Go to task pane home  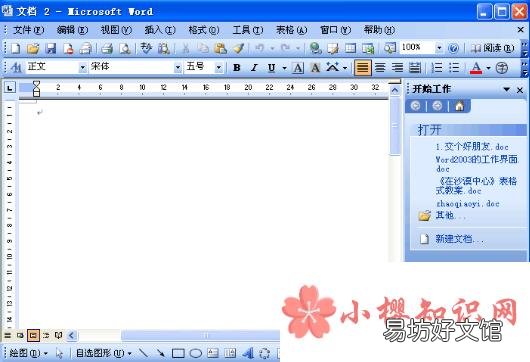459,106
